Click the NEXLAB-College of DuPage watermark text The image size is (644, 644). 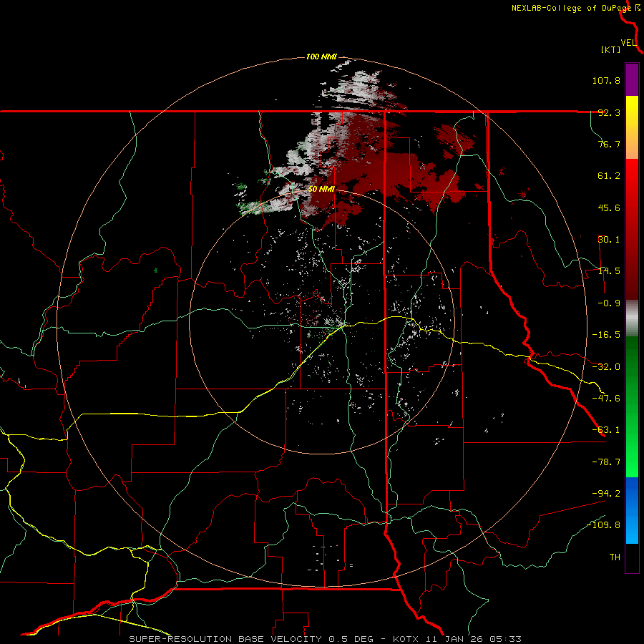point(571,8)
